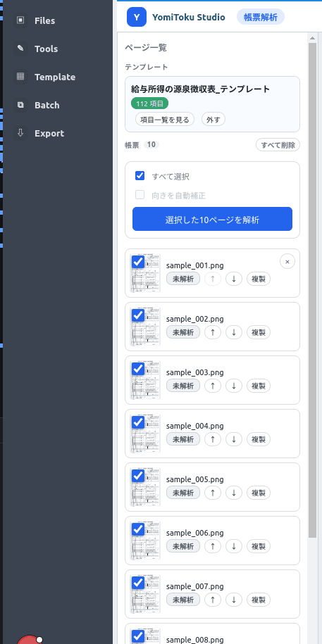Move sample_004.png down with arrow
This screenshot has height=644, width=322.
click(x=234, y=439)
